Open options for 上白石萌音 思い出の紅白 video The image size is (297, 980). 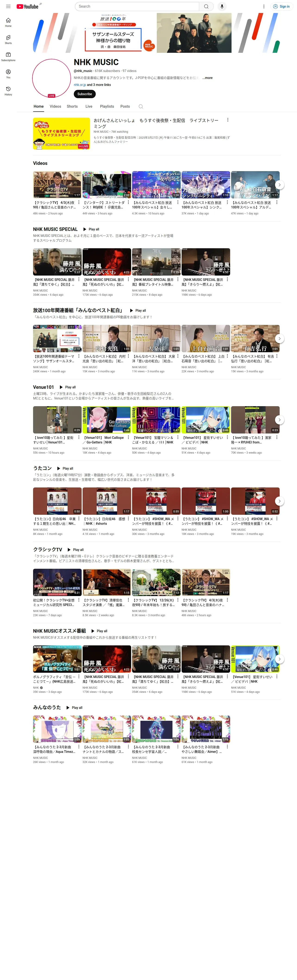pyautogui.click(x=227, y=356)
